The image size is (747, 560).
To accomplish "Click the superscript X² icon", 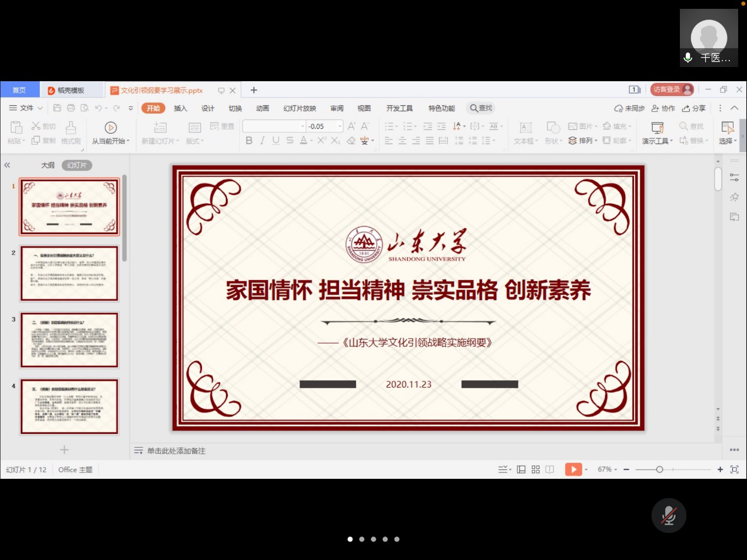I will point(322,141).
